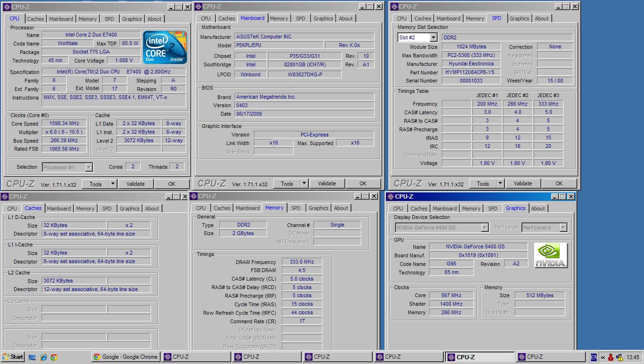Click the Tools button in the CPU tab window
Viewport: 644px width, 364px height.
coord(96,184)
